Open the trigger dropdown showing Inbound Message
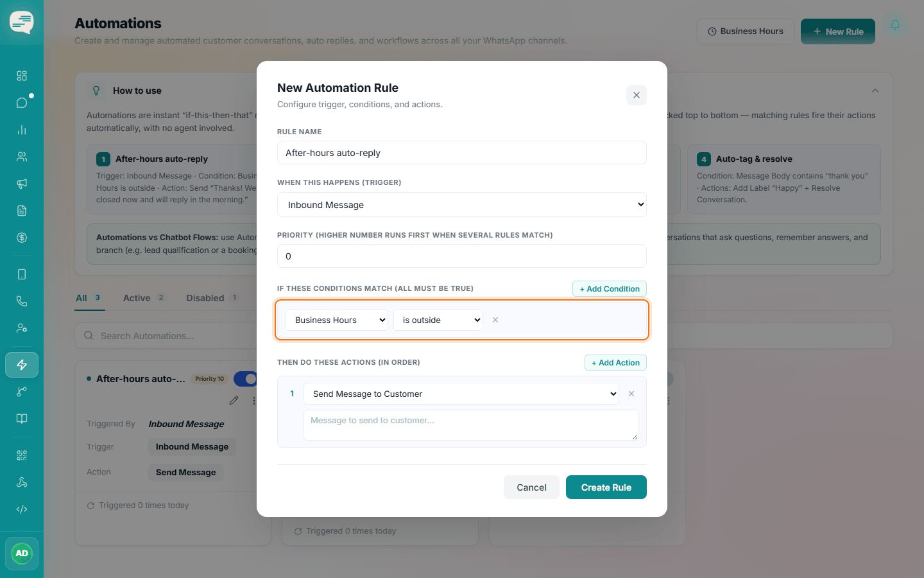Image resolution: width=924 pixels, height=578 pixels. coord(462,205)
